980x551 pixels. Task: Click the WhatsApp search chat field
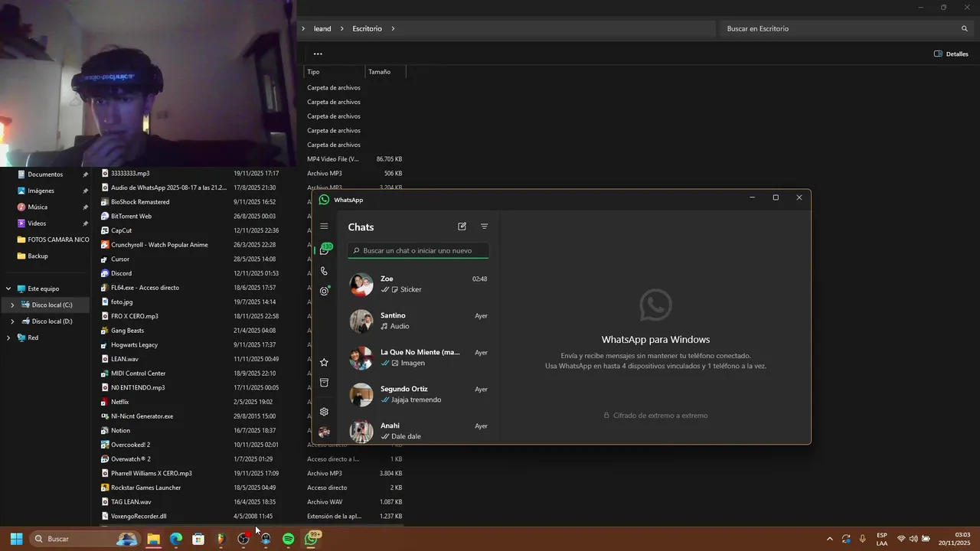418,251
